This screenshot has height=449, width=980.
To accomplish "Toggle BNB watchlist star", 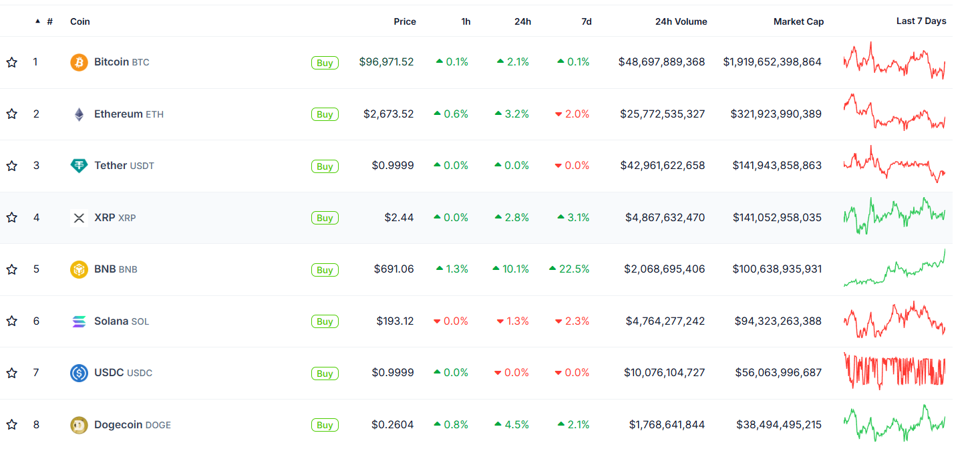I will pos(11,269).
